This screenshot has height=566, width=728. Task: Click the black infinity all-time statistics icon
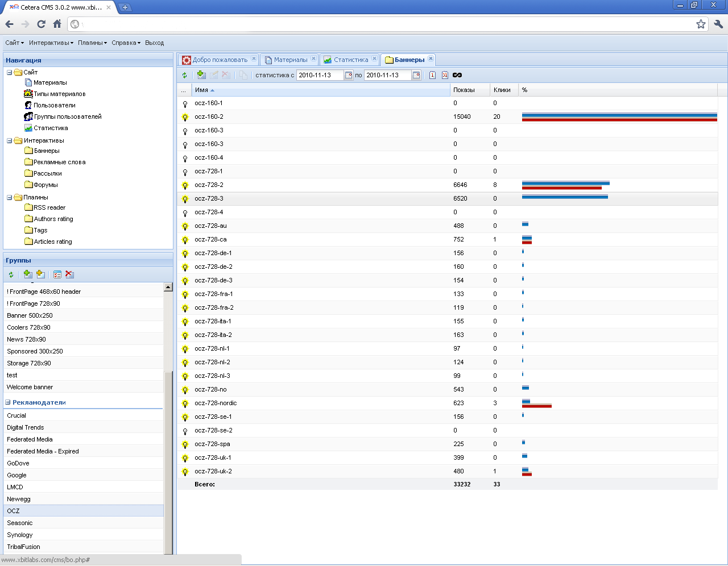pos(457,75)
